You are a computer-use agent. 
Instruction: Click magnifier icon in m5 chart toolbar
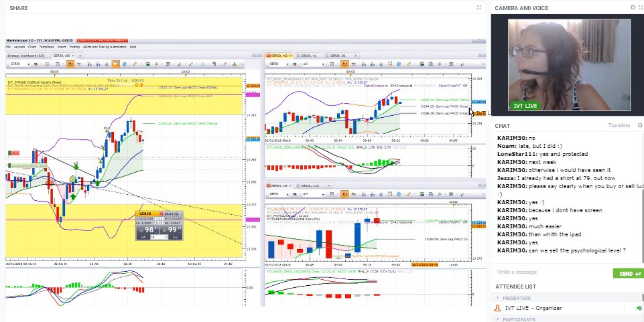point(440,194)
